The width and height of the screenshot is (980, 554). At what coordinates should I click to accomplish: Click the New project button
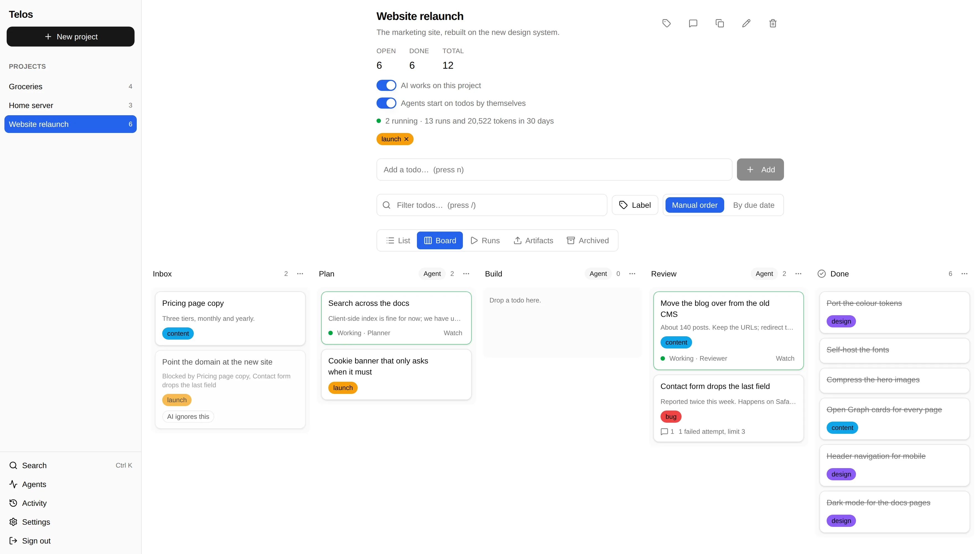70,37
